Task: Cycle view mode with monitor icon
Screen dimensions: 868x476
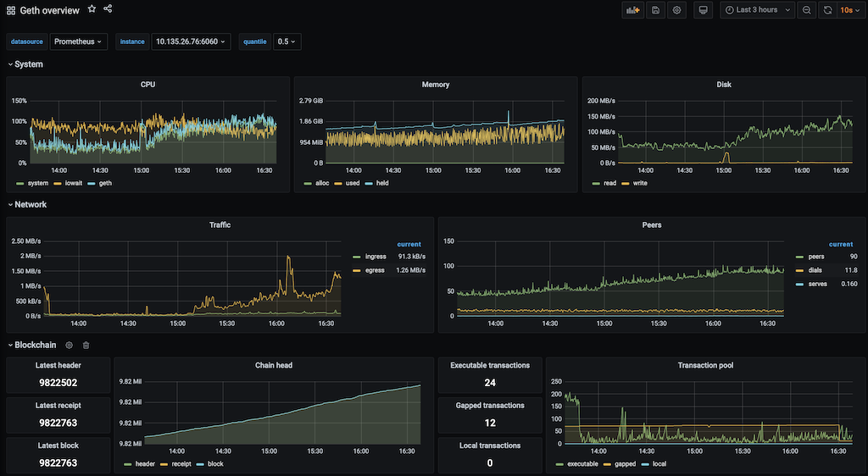Action: pos(703,10)
